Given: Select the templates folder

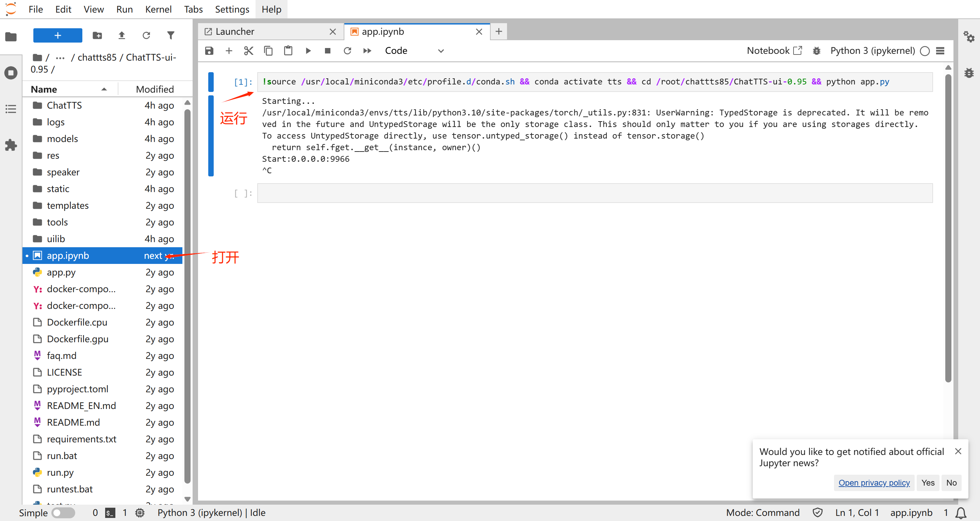Looking at the screenshot, I should coord(102,206).
